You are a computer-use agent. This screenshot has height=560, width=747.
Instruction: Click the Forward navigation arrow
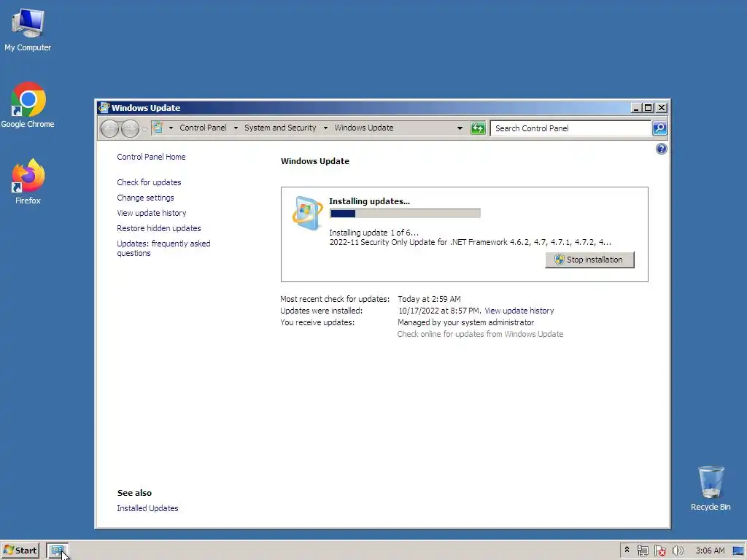(x=130, y=128)
